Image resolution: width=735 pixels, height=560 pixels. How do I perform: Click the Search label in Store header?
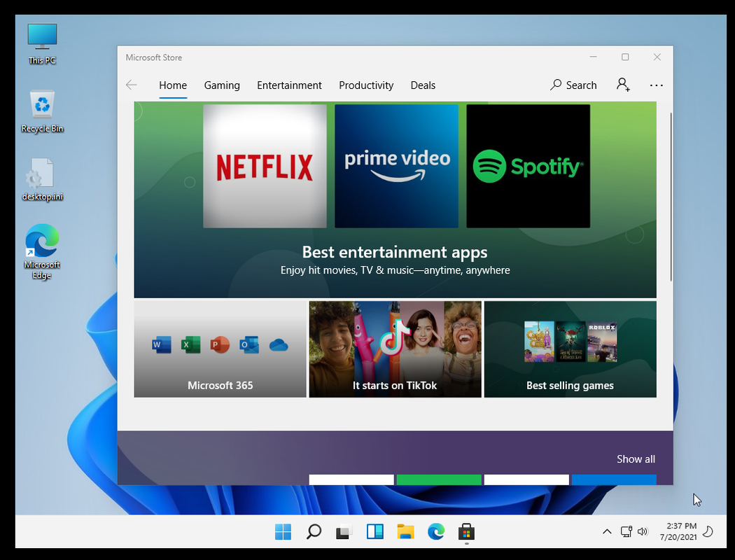581,85
